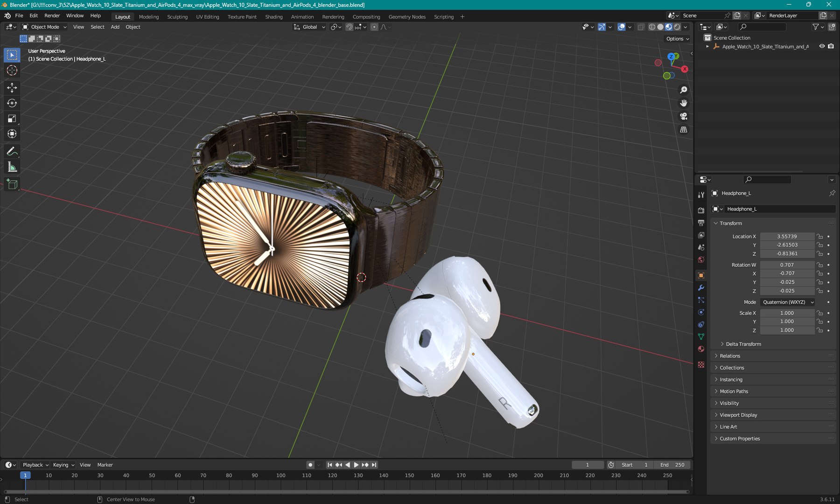Open the Object Mode dropdown

point(45,27)
